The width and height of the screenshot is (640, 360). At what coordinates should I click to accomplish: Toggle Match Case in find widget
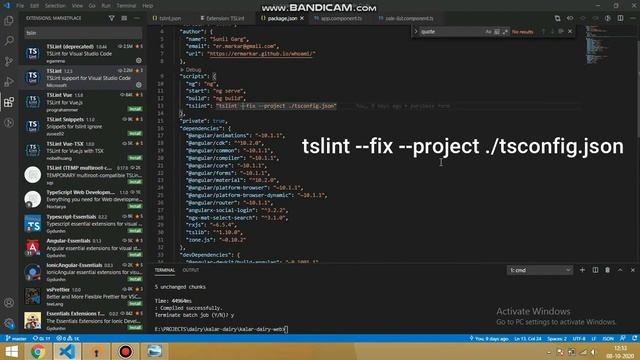pos(488,31)
